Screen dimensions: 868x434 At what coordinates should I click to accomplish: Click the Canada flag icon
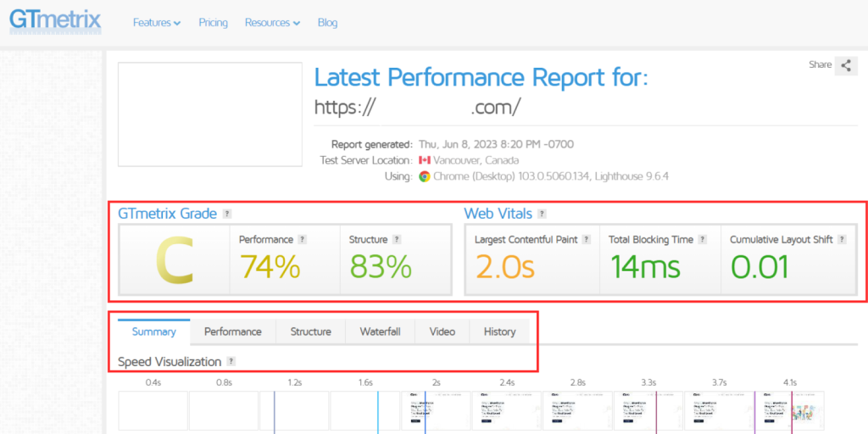point(425,160)
